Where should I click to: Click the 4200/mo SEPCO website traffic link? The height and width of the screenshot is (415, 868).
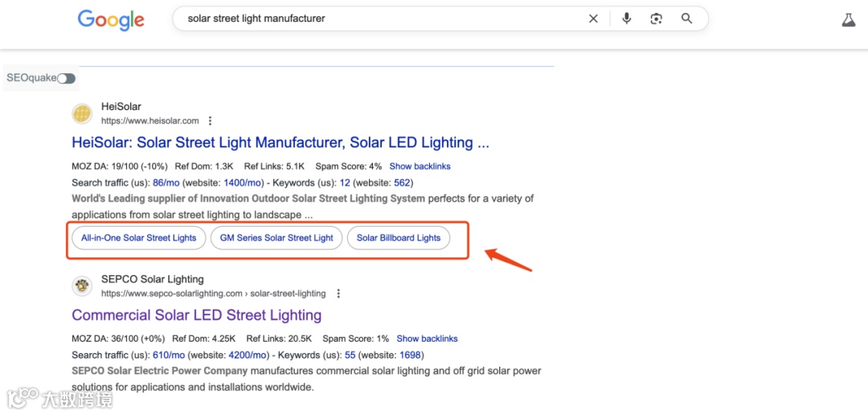(247, 355)
